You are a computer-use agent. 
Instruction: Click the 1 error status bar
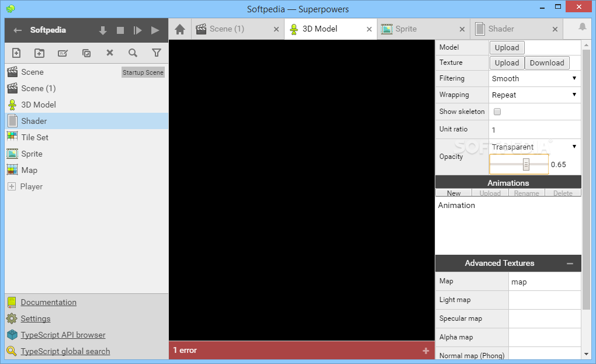pos(302,351)
